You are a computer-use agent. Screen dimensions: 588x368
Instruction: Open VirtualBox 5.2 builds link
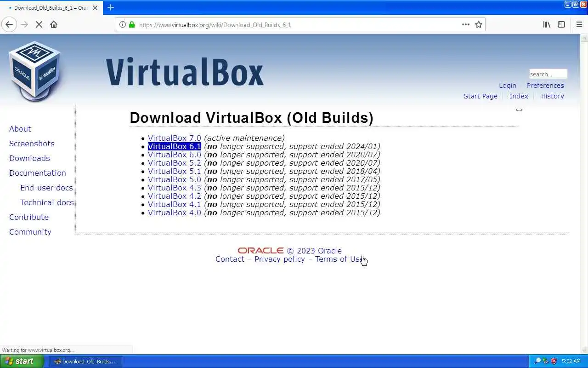(x=175, y=163)
